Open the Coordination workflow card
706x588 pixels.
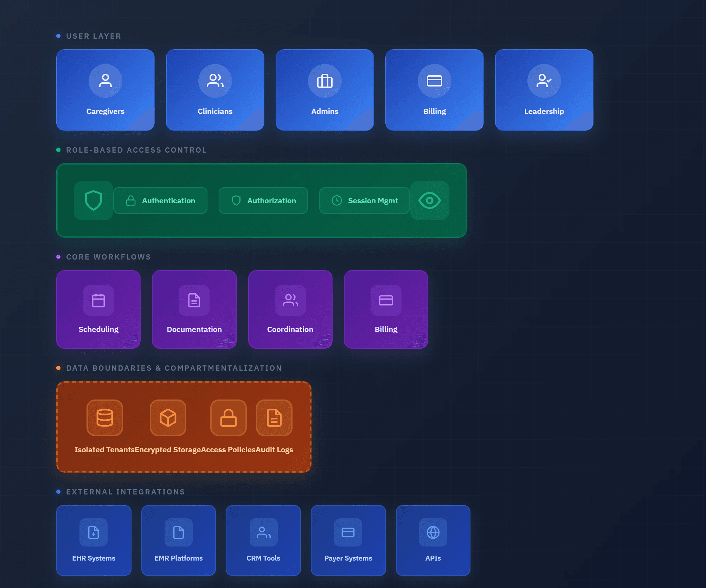290,309
